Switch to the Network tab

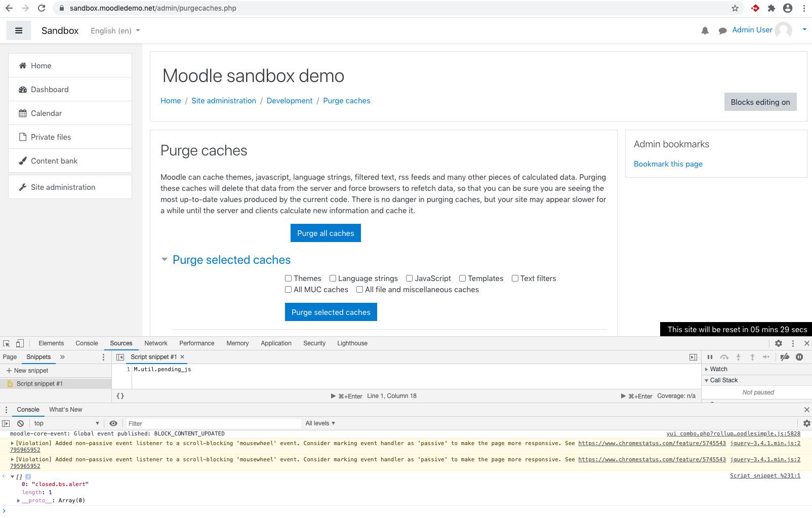click(x=156, y=343)
